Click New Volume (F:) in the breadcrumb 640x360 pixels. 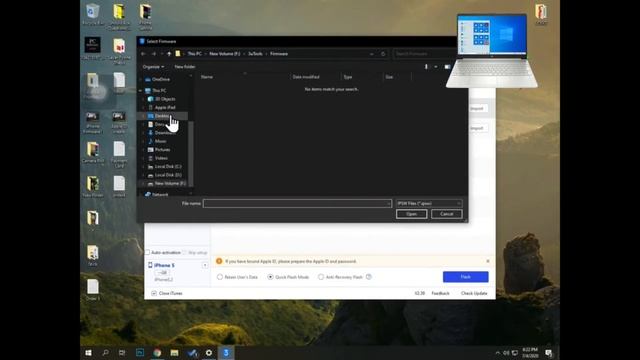tap(224, 54)
